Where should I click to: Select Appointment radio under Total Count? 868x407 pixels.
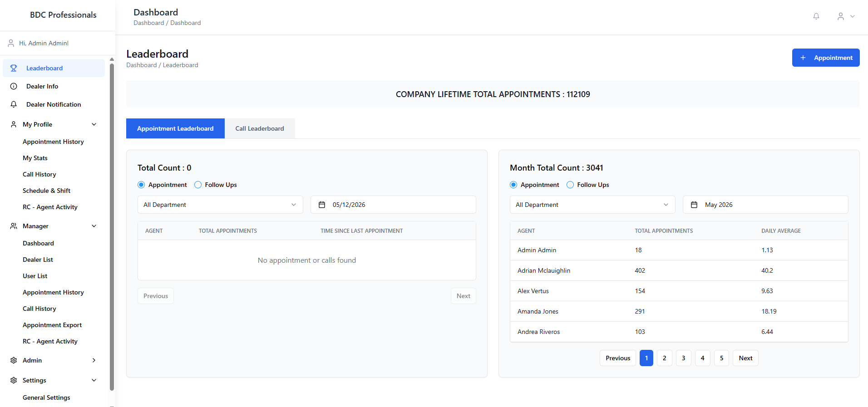pyautogui.click(x=141, y=185)
